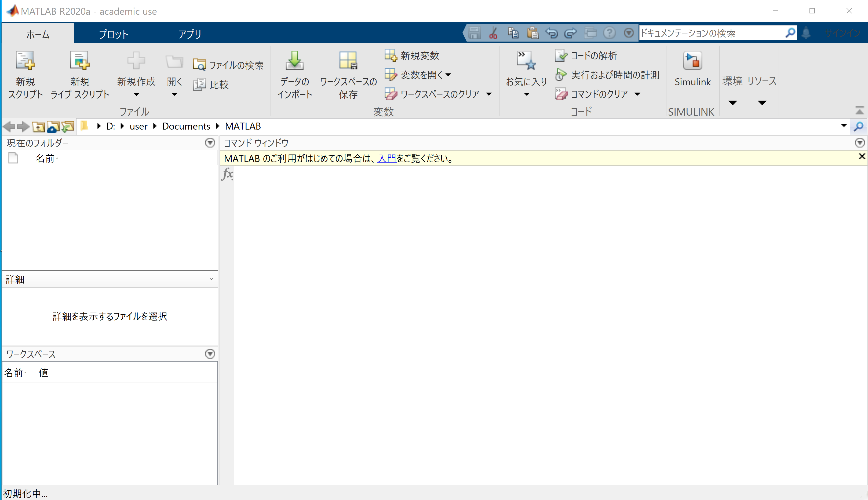Click サインイン (Sign In) link
Viewport: 868px width, 500px height.
click(x=843, y=33)
